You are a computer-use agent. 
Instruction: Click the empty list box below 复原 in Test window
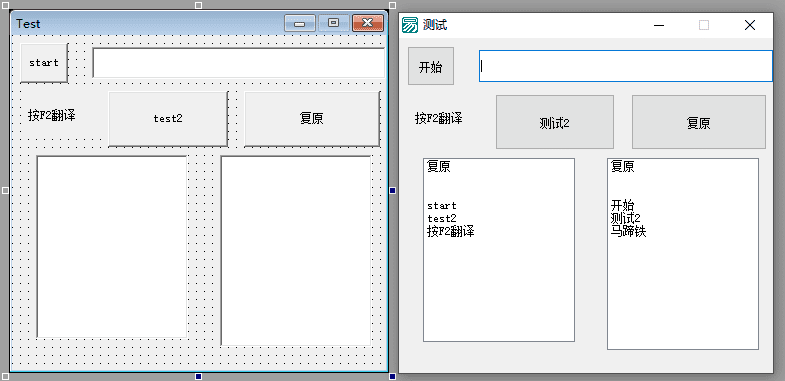(296, 251)
